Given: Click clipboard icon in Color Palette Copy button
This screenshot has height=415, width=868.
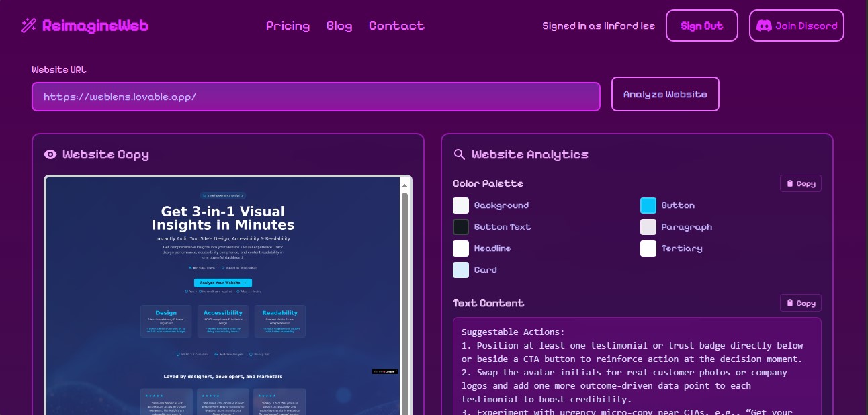Looking at the screenshot, I should (x=790, y=183).
